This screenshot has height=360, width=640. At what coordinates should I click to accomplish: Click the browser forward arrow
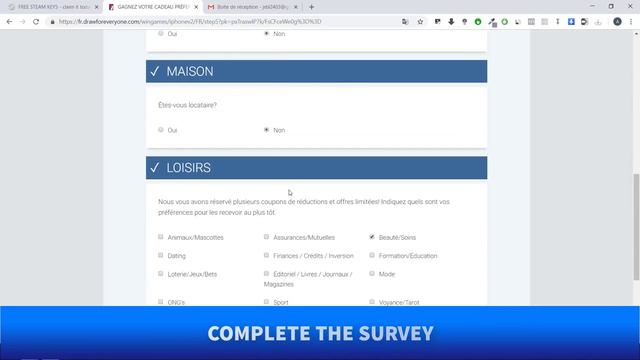click(x=22, y=22)
